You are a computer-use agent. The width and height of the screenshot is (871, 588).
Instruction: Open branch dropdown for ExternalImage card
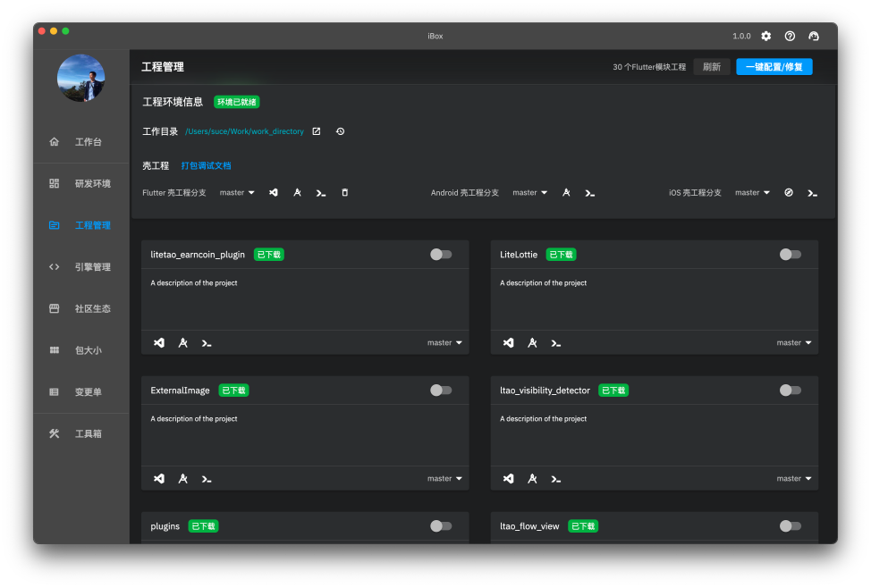tap(444, 479)
